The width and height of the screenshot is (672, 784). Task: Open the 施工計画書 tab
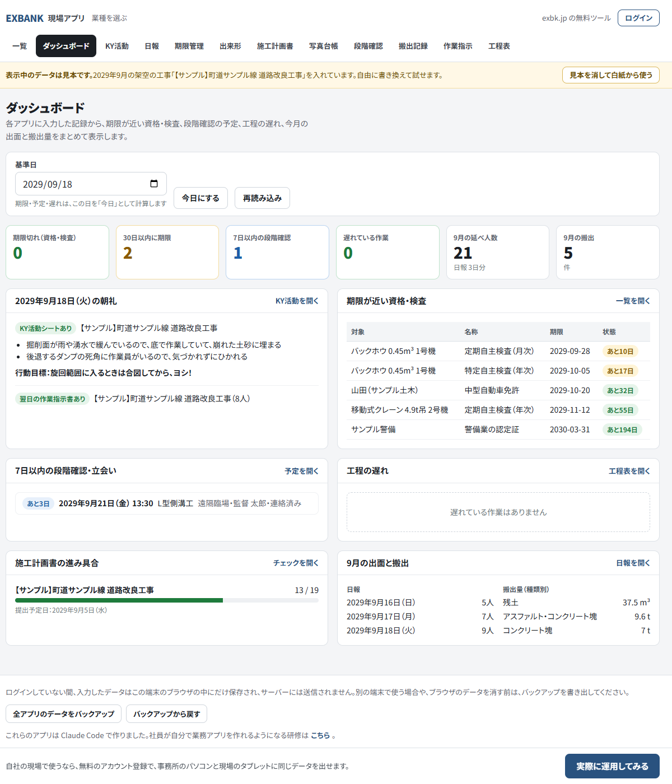click(x=275, y=46)
